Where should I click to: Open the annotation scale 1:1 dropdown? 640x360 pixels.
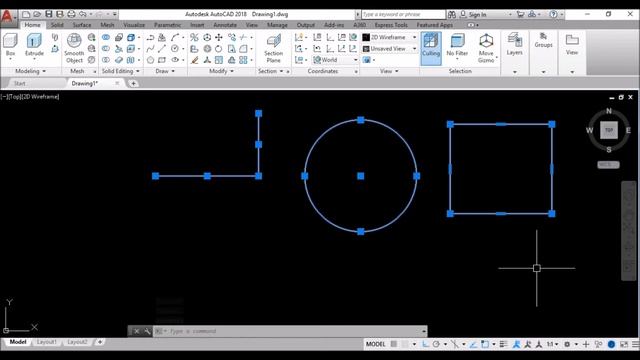(552, 344)
